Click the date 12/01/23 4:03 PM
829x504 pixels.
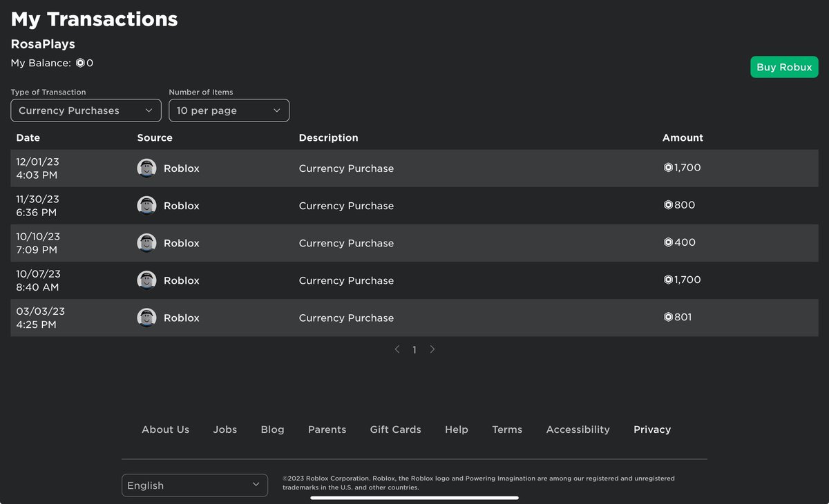click(x=38, y=168)
